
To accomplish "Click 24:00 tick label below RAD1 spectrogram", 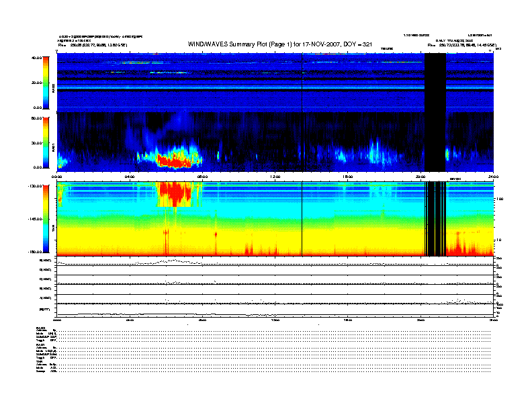I will (x=492, y=177).
